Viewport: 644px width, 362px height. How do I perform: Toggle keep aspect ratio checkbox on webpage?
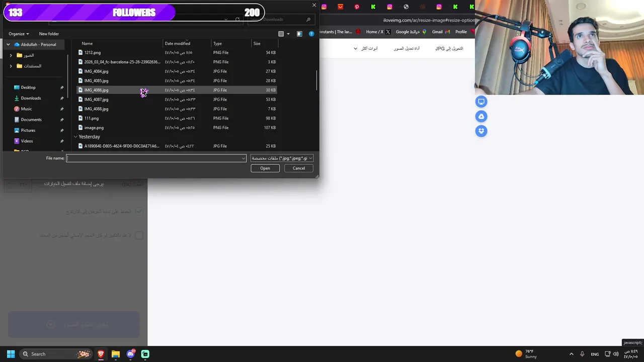click(x=139, y=212)
